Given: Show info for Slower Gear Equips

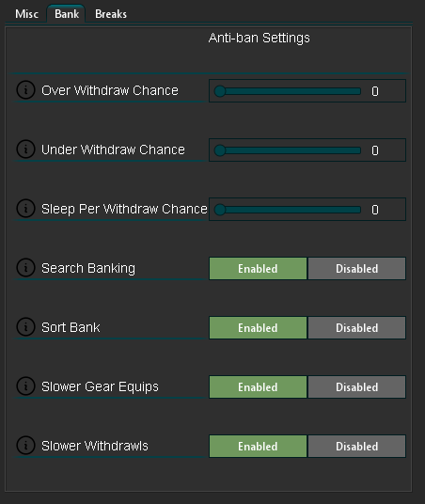Looking at the screenshot, I should click(x=25, y=386).
